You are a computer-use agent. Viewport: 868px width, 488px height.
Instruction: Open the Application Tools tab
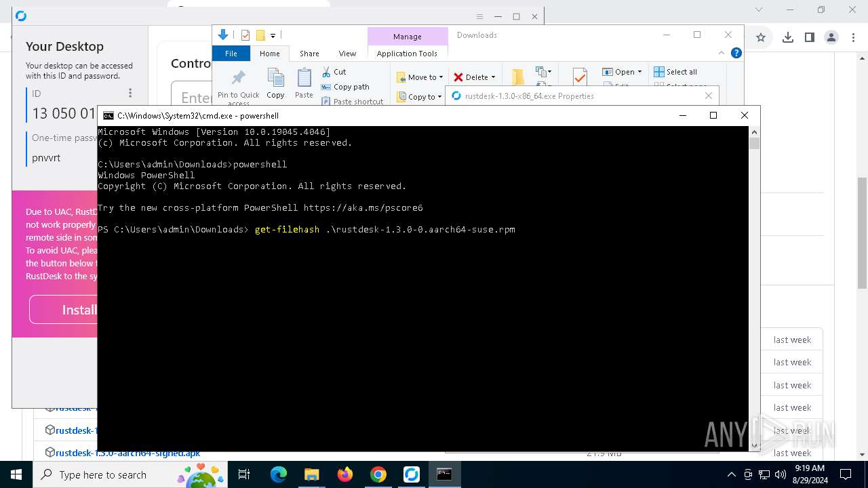tap(407, 54)
